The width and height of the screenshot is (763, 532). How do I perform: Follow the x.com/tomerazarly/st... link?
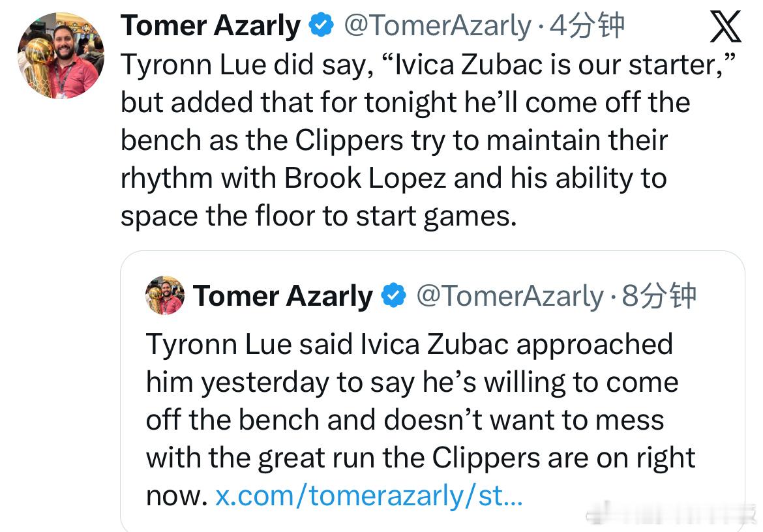(x=369, y=496)
